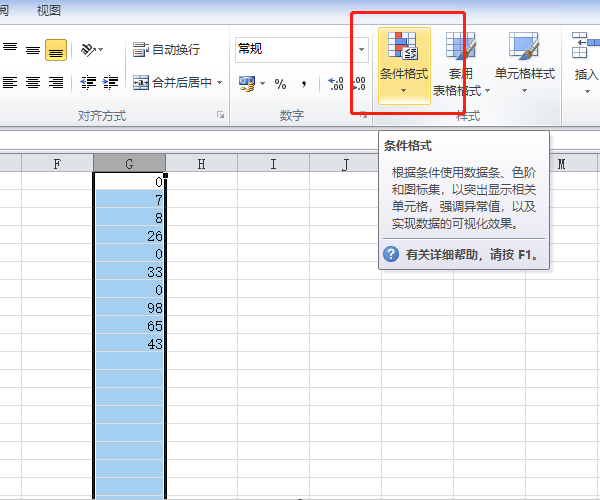The image size is (600, 500).
Task: Toggle 自动换行 wrap text
Action: click(166, 49)
